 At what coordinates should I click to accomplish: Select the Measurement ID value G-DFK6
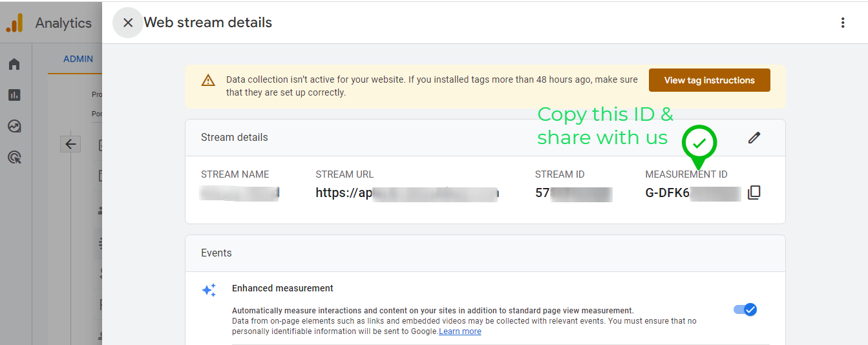pyautogui.click(x=693, y=193)
